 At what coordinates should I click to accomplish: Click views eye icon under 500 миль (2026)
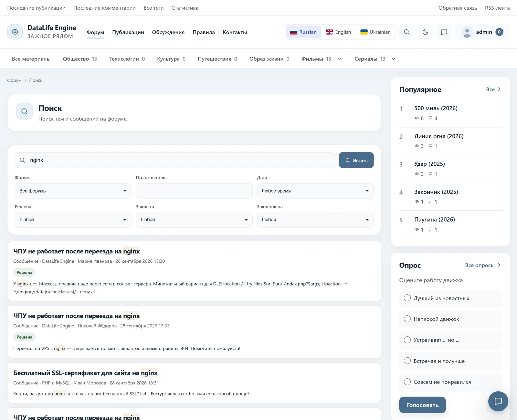[417, 118]
